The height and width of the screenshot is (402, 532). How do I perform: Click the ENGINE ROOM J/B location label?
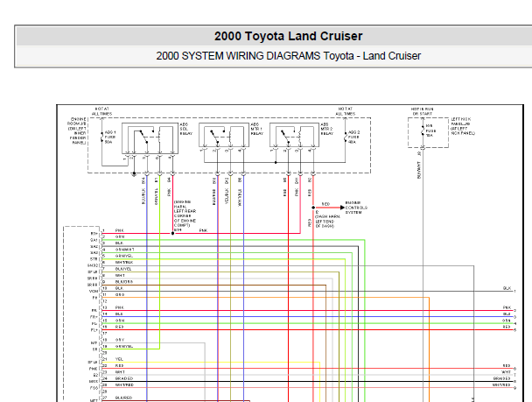(x=77, y=131)
